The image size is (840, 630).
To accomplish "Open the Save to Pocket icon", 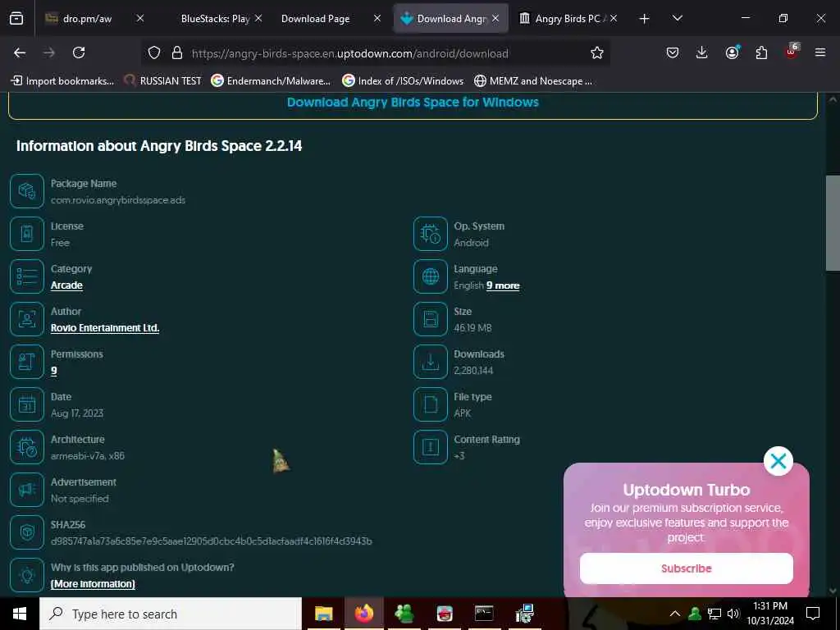I will (673, 52).
